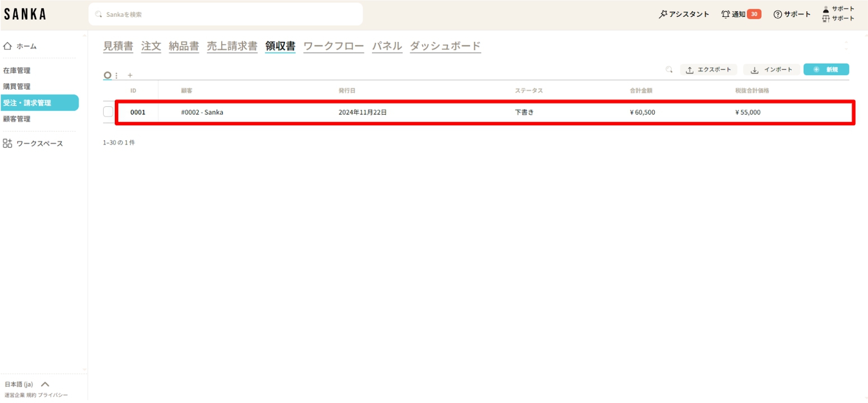The height and width of the screenshot is (403, 868).
Task: Click the table search magnifier icon
Action: pos(669,69)
